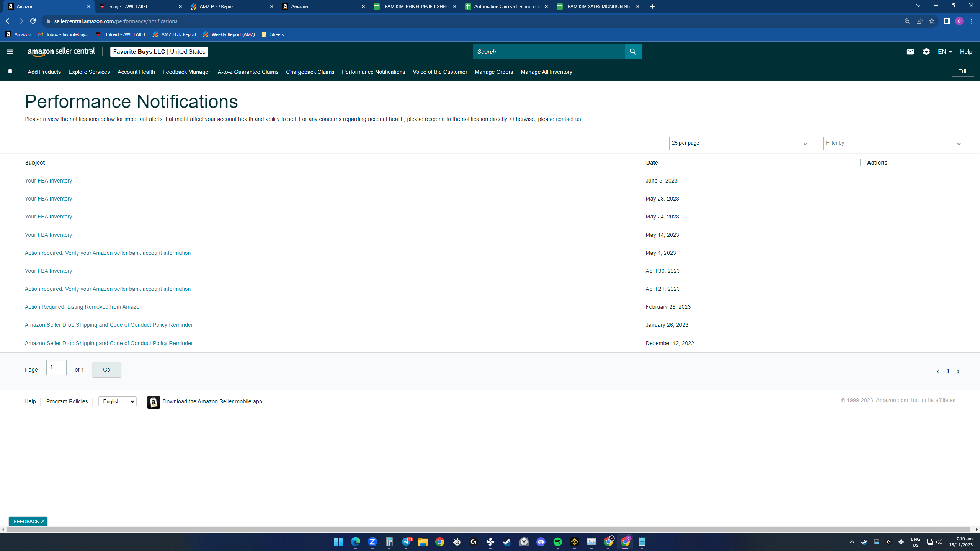Open Add Products in the navigation bar

coord(44,72)
